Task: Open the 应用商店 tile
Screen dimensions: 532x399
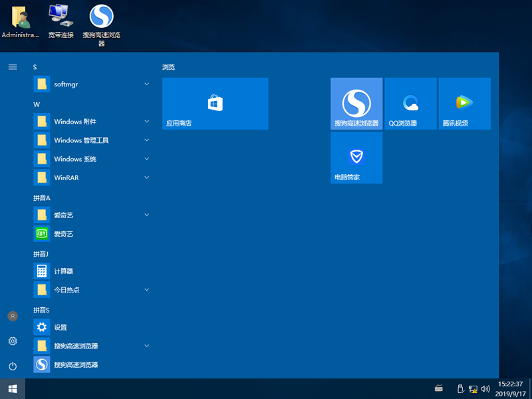Action: pos(215,103)
